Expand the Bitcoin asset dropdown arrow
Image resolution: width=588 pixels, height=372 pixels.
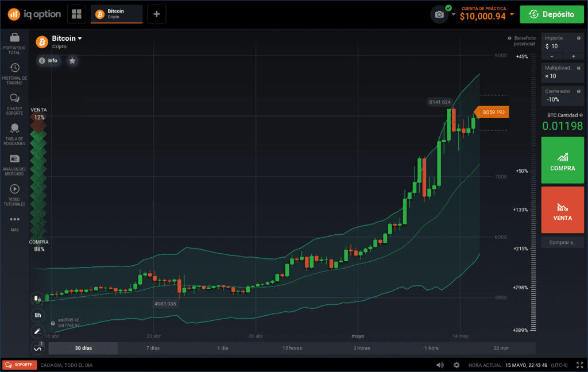[x=80, y=38]
